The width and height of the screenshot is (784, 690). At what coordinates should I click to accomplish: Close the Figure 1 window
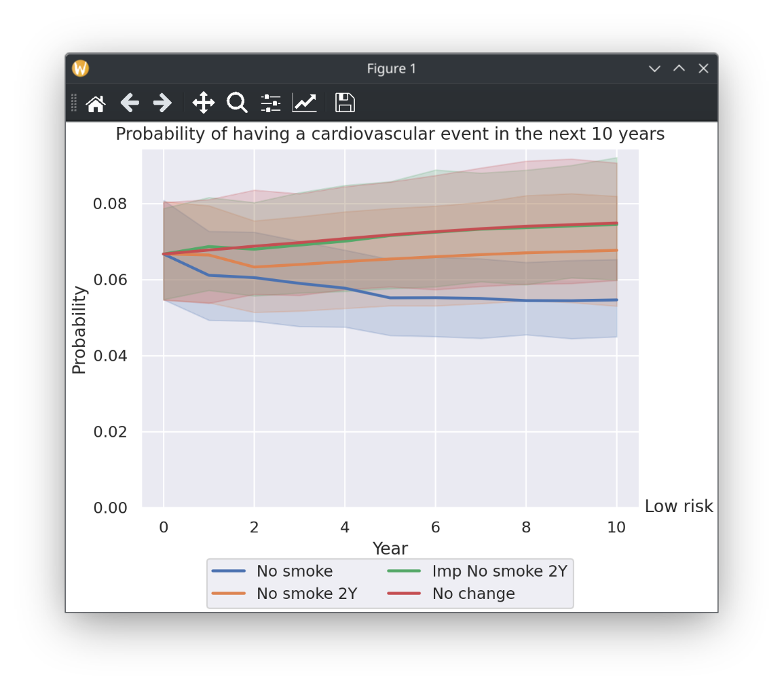click(x=703, y=68)
